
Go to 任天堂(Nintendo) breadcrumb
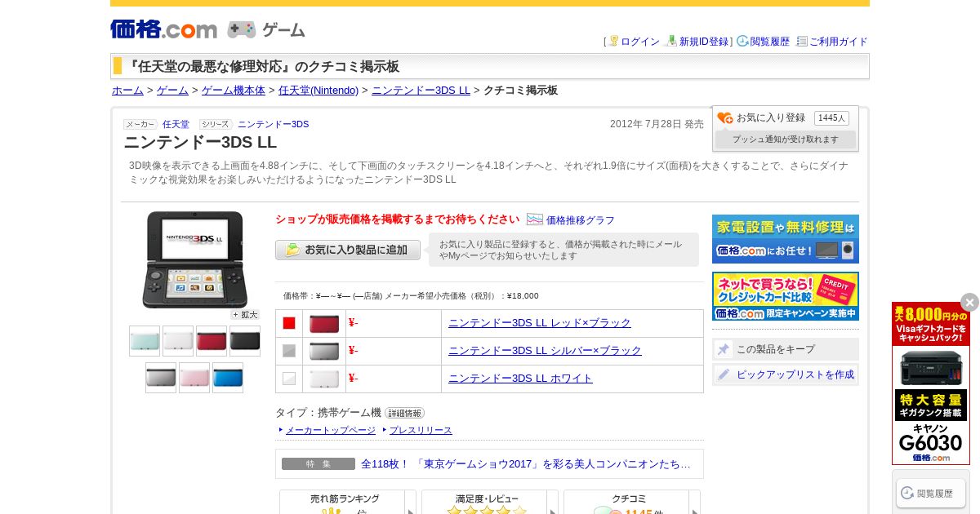(318, 91)
